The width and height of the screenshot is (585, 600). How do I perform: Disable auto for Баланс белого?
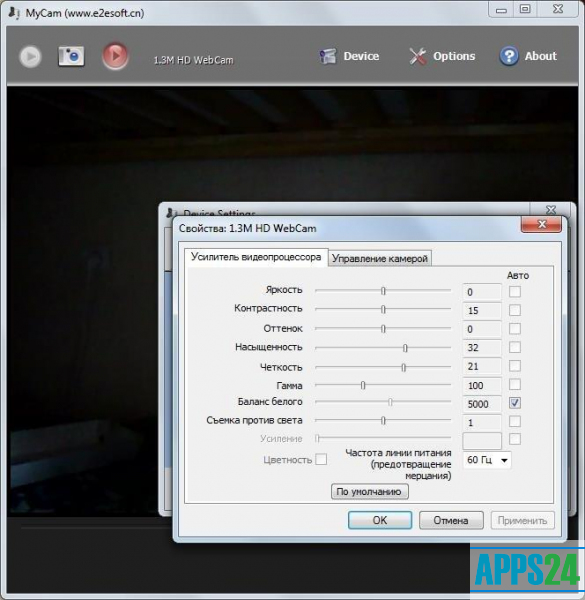pos(515,403)
